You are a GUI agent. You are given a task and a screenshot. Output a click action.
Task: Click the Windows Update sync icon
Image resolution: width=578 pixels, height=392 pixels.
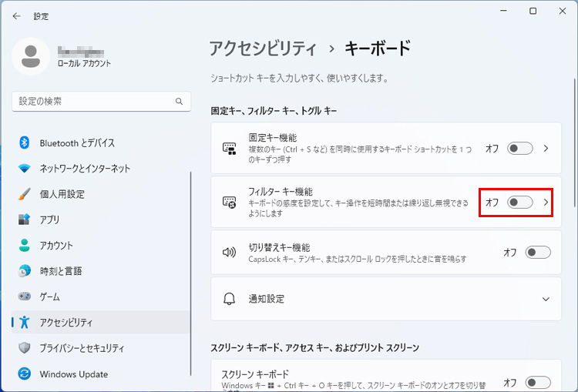coord(24,374)
